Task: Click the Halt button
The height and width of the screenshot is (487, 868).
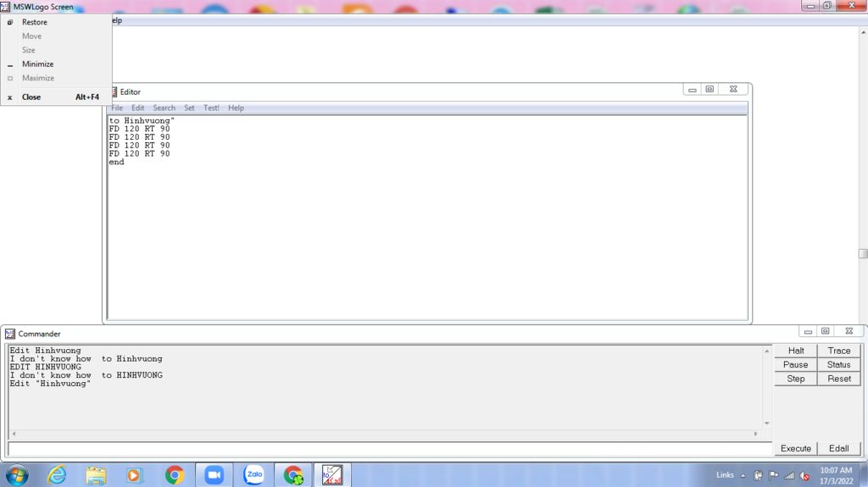Action: pyautogui.click(x=796, y=351)
